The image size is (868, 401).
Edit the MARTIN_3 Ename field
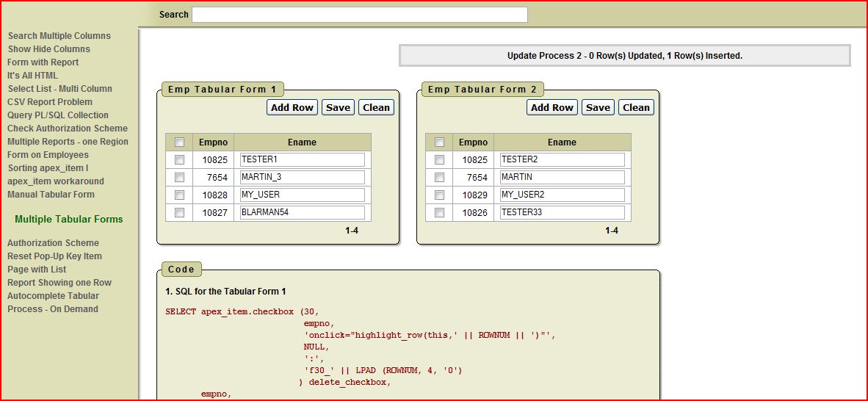[303, 177]
